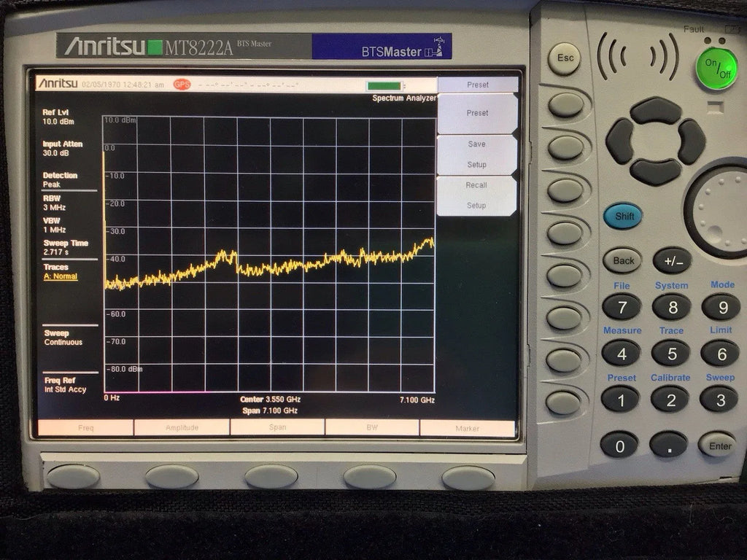Click the Center 3.550 GHz readout
Viewport: 747px width, 560px height.
point(270,400)
